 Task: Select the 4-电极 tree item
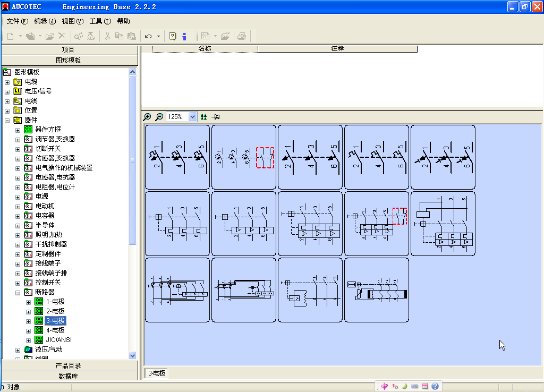coord(55,330)
